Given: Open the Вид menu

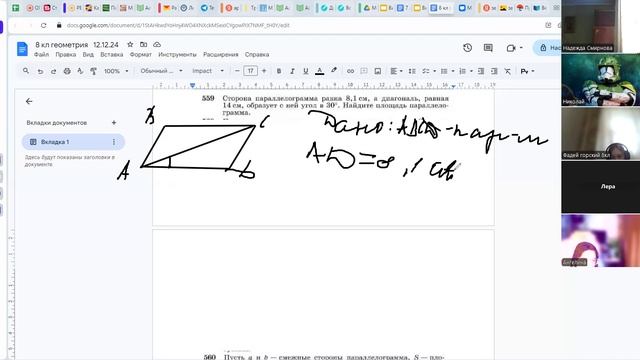Looking at the screenshot, I should (x=88, y=54).
